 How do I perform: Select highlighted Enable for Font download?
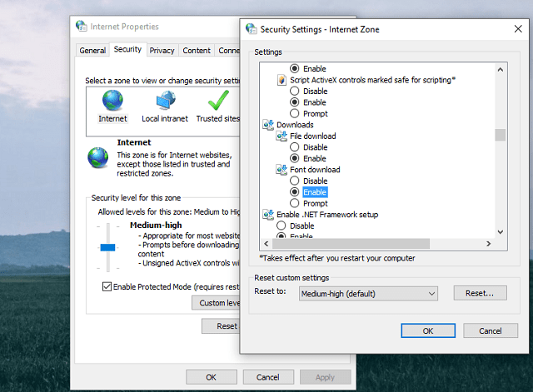tap(315, 192)
